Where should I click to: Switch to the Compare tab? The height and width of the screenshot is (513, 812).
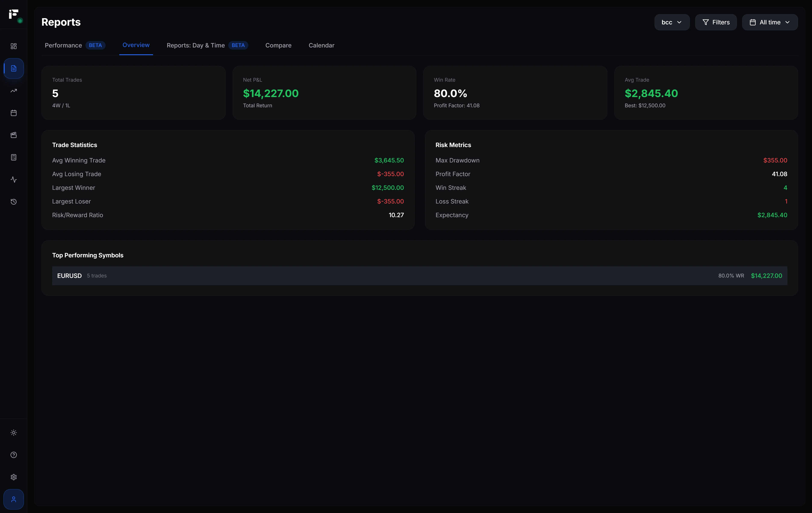point(279,45)
